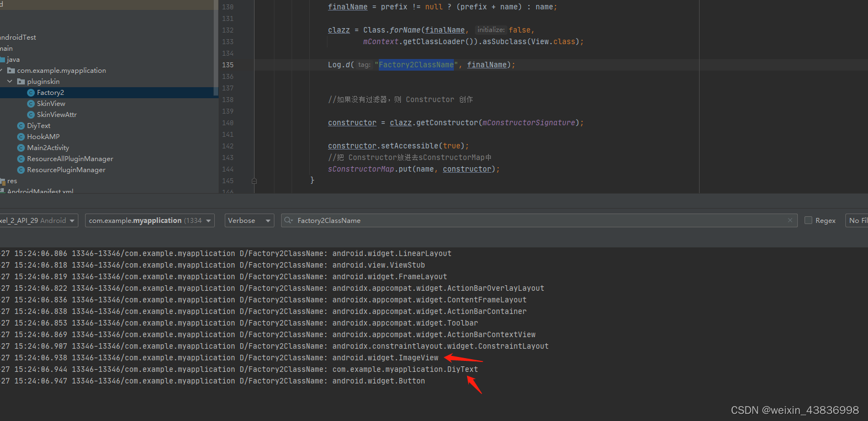
Task: Select the ActionBarContextView log entry
Action: pos(434,335)
